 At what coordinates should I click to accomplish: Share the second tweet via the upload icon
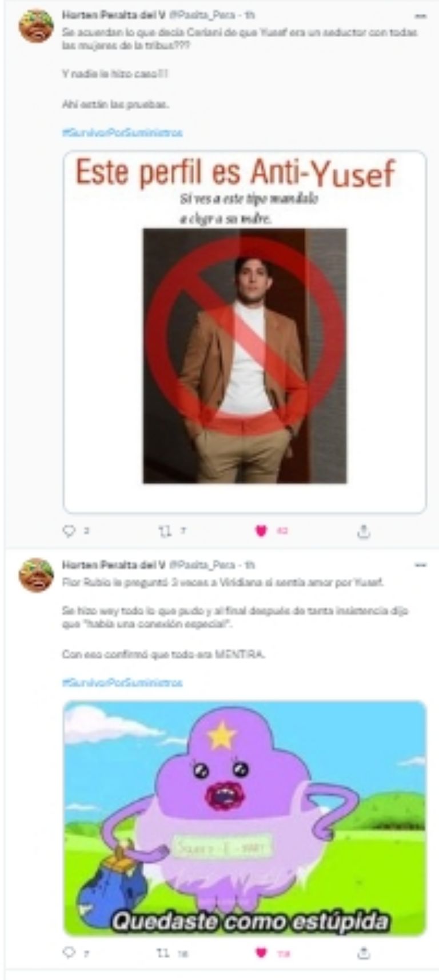pos(364,953)
